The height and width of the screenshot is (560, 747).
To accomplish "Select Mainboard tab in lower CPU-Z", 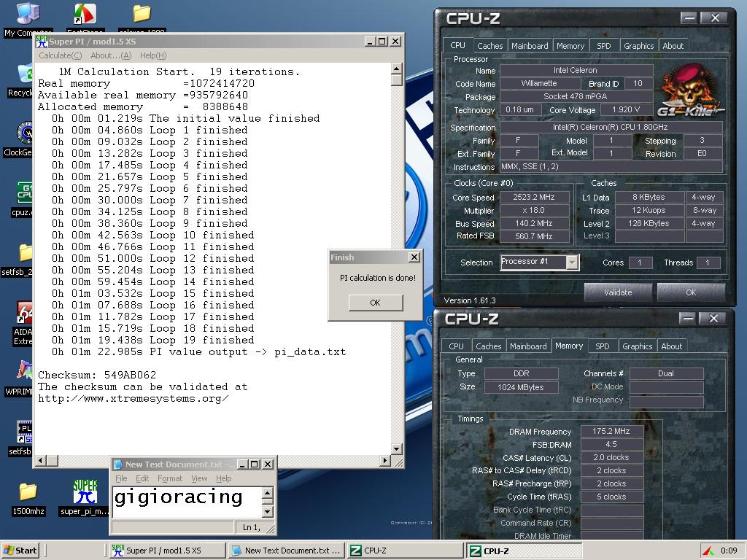I will pyautogui.click(x=528, y=346).
